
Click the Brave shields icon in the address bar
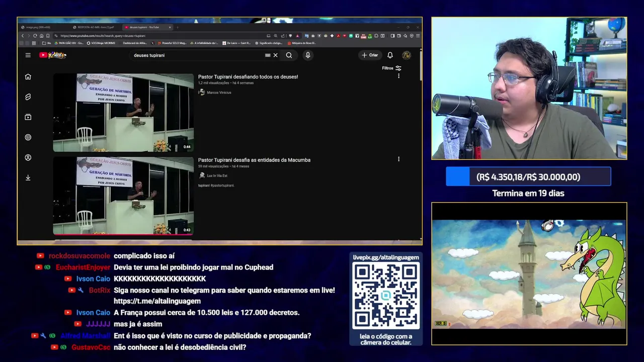click(x=290, y=36)
